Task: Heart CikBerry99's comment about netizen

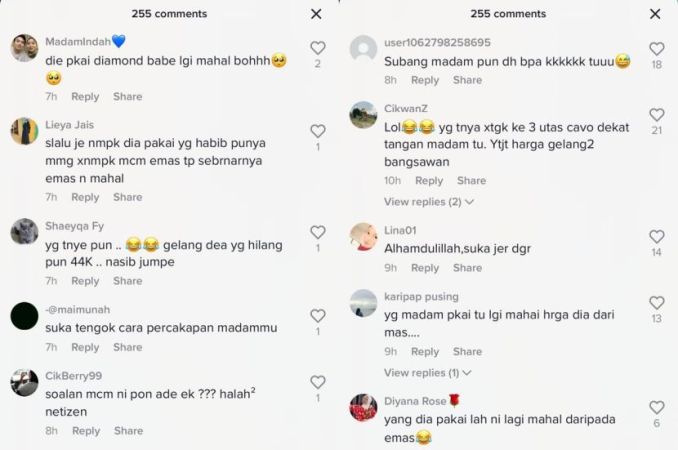Action: coord(318,382)
